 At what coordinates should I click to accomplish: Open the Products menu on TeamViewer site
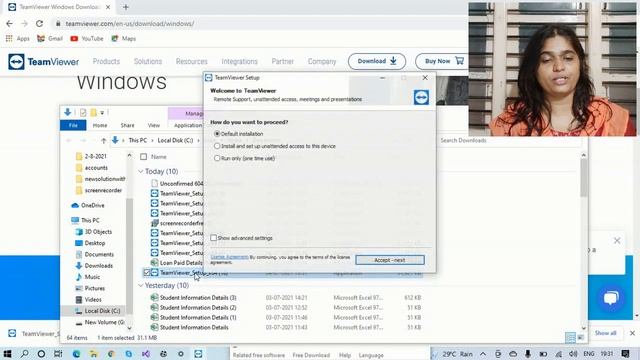(106, 61)
